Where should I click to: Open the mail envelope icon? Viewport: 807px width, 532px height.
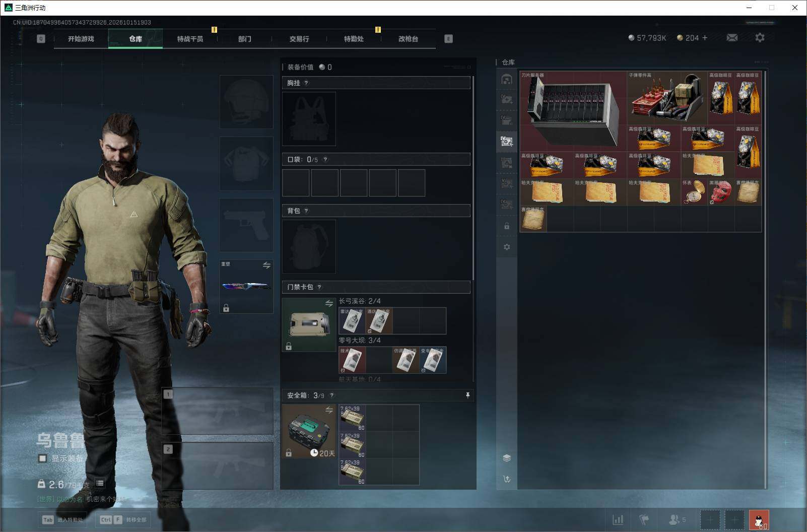(x=732, y=38)
